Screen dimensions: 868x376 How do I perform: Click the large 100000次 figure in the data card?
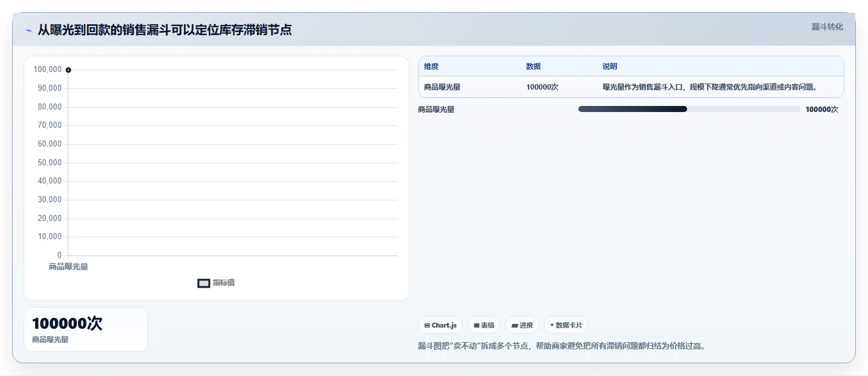point(67,323)
